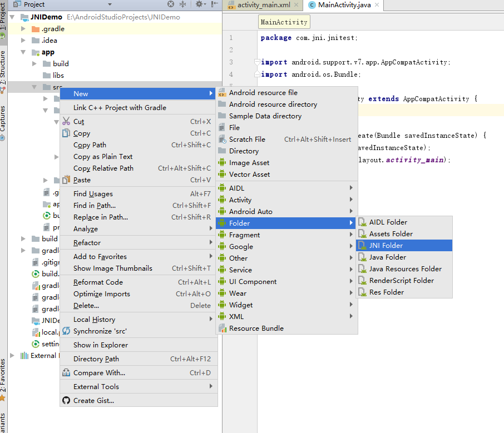
Task: Click the Java Resources Folder icon
Action: click(363, 269)
